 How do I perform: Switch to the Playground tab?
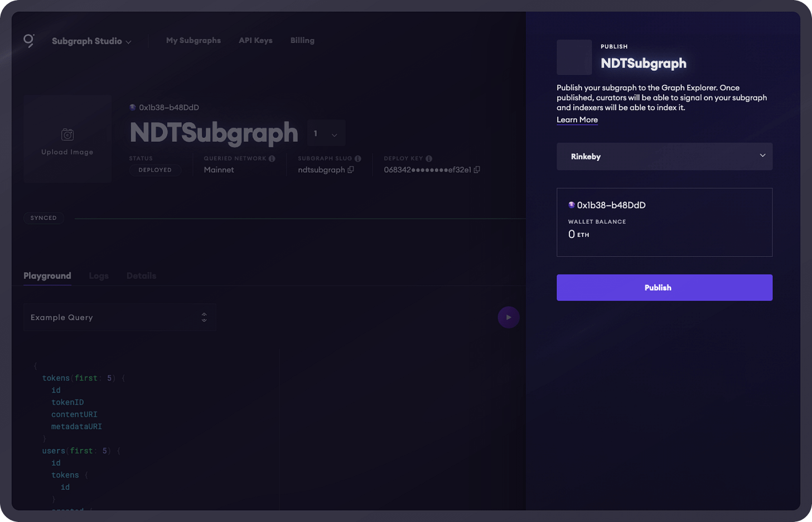[x=47, y=275]
